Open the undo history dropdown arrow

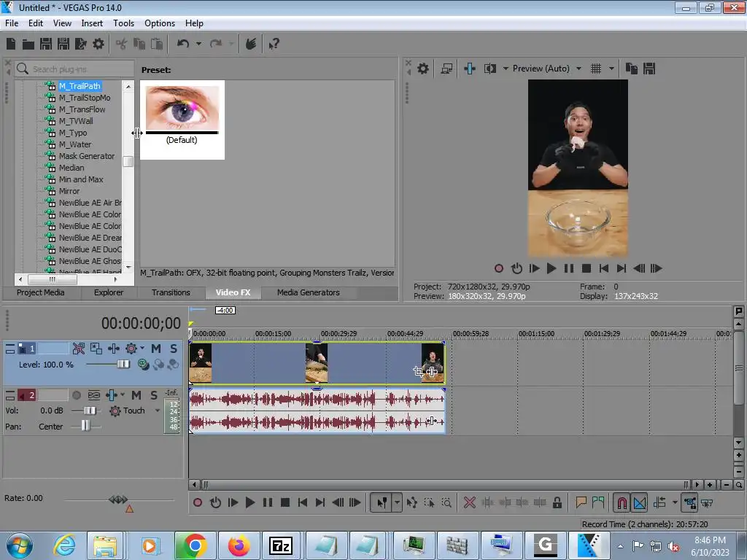point(198,44)
